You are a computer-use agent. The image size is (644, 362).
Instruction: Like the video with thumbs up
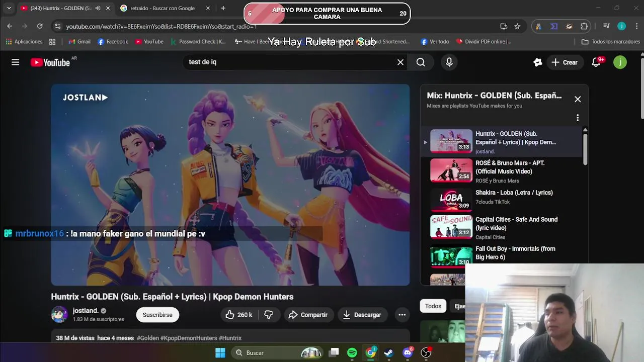tap(239, 315)
